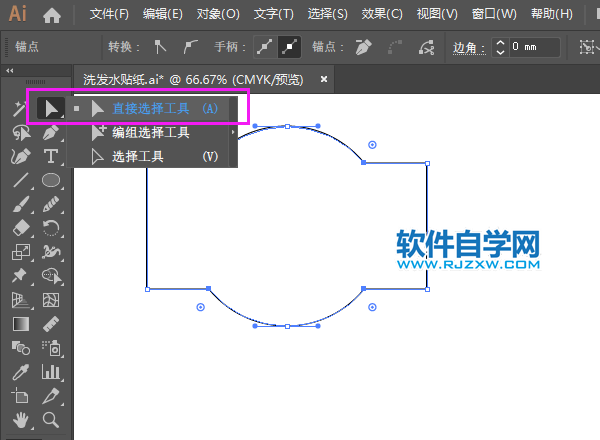Image resolution: width=600 pixels, height=440 pixels.
Task: Select the Lasso tool
Action: [x=21, y=133]
